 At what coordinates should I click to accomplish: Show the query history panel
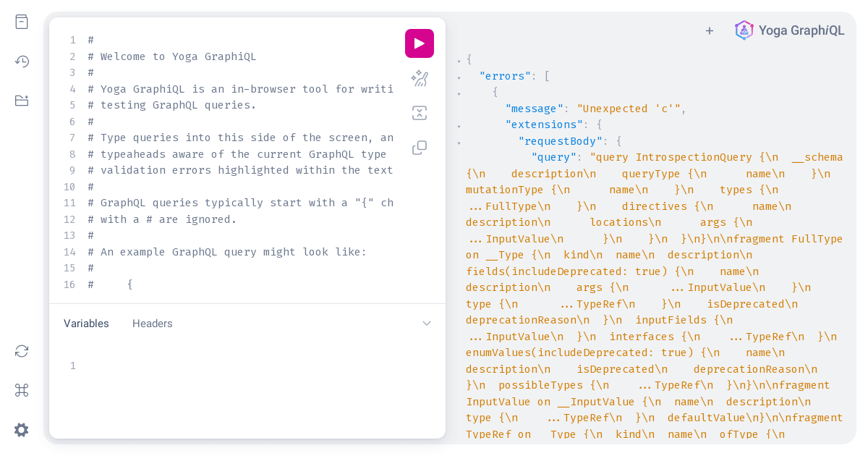coord(21,62)
